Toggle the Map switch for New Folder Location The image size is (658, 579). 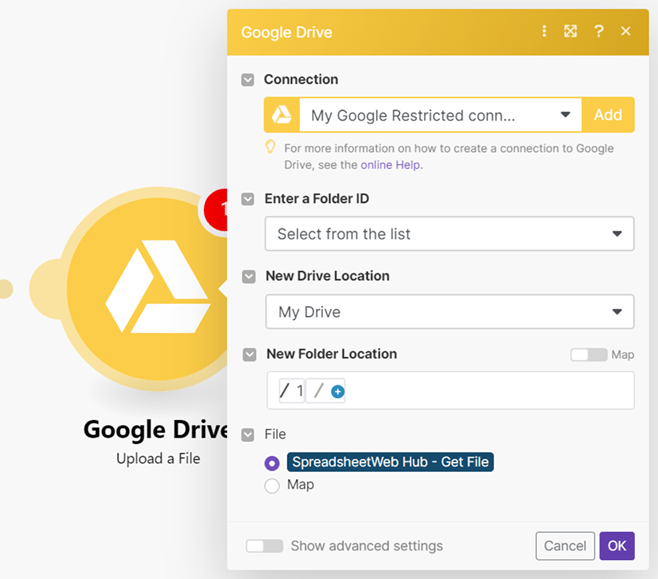click(588, 355)
